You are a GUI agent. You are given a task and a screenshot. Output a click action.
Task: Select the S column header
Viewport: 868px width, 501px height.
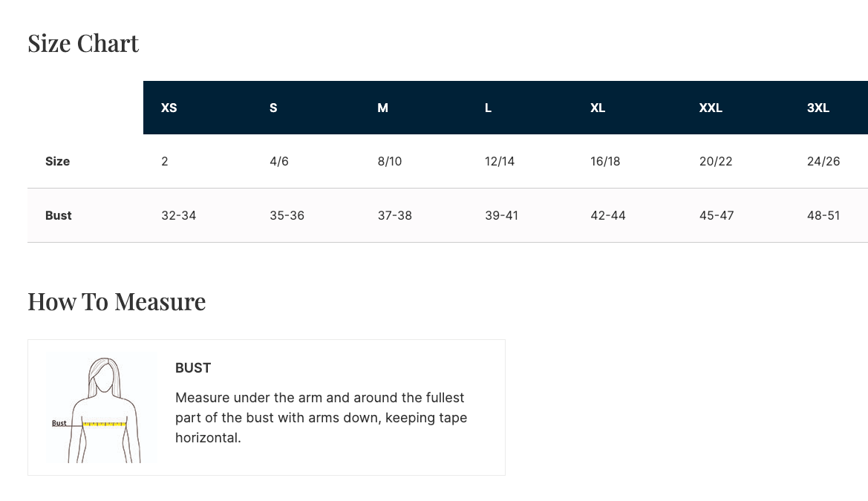273,108
